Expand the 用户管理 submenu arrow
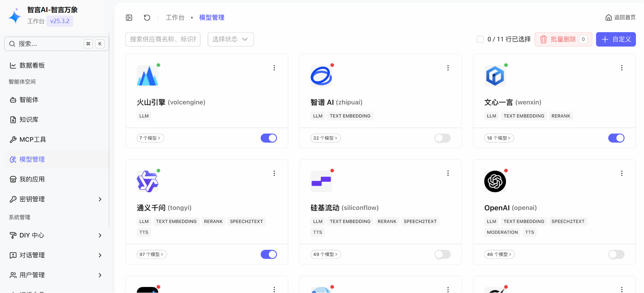The height and width of the screenshot is (293, 644). click(x=100, y=275)
